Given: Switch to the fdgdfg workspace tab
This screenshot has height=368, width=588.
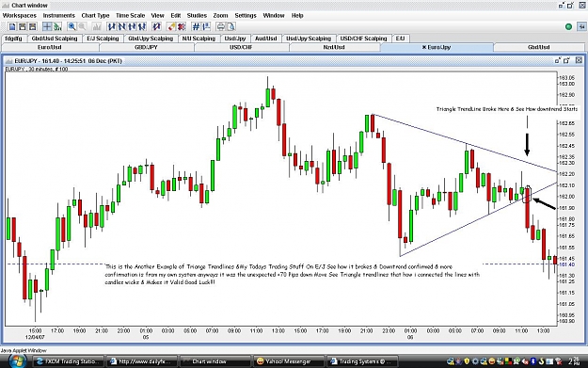Looking at the screenshot, I should 13,39.
